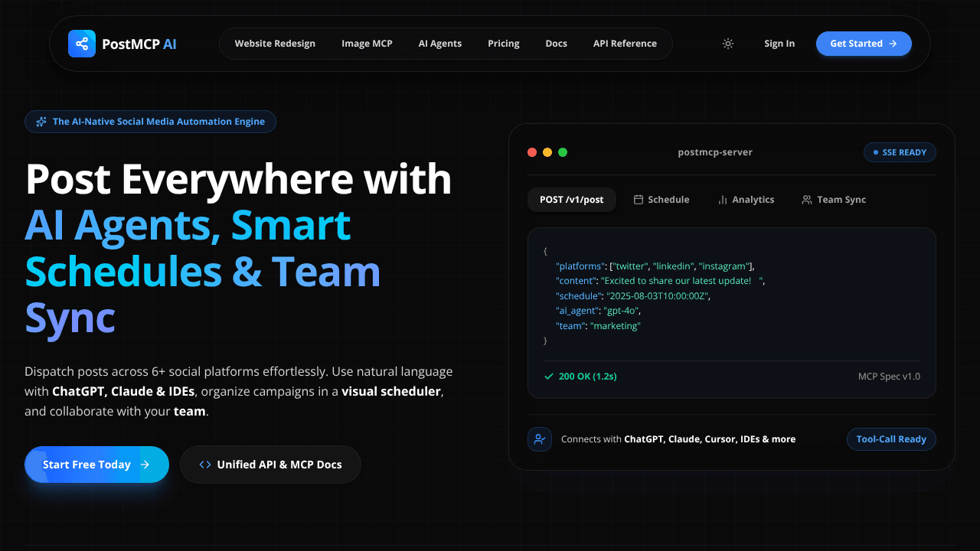Viewport: 980px width, 551px height.
Task: Click the sparkle icon in AI-Native badge
Action: coord(41,122)
